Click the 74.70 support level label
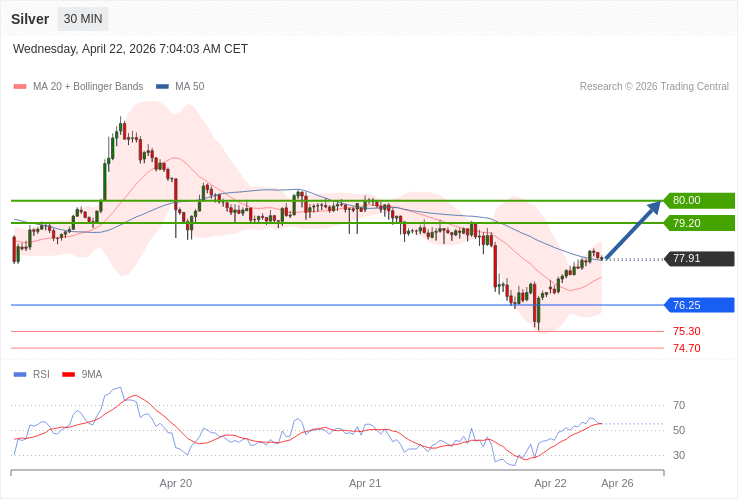 tap(686, 348)
